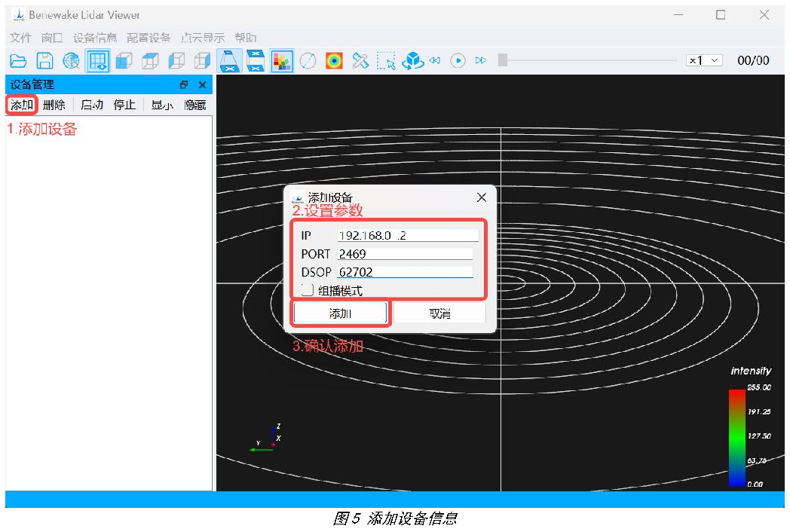The width and height of the screenshot is (790, 532).
Task: Click the circle diameter icon
Action: pos(308,61)
